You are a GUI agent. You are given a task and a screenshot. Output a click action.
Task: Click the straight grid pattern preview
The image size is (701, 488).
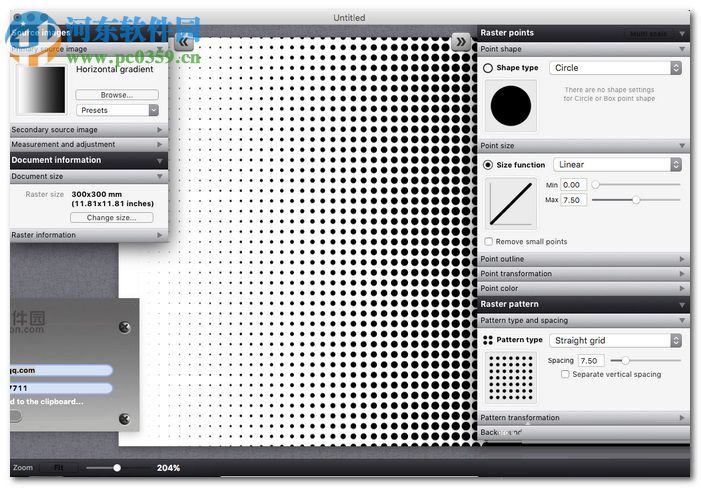[x=511, y=378]
